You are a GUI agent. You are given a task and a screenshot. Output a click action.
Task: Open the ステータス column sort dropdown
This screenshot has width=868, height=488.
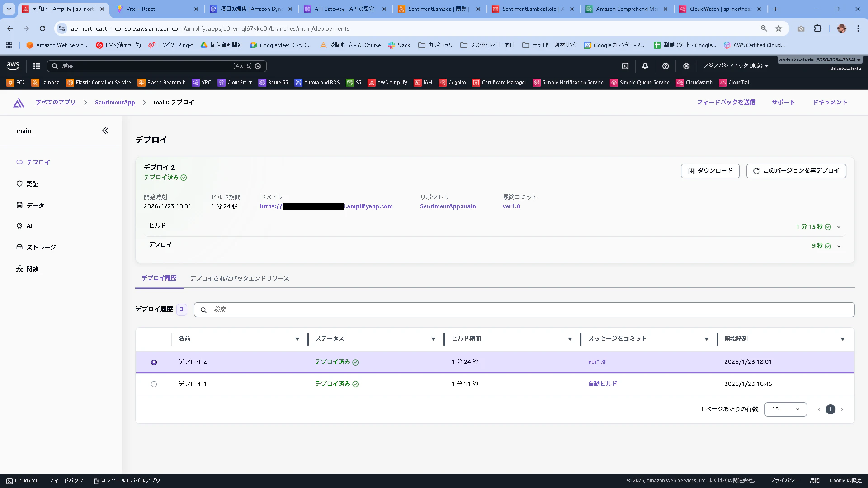coord(433,339)
